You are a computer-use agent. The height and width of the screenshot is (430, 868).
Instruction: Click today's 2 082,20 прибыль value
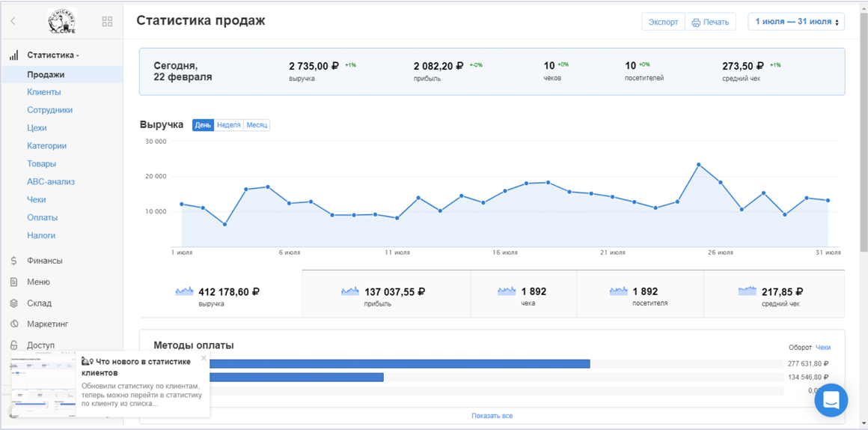coord(438,66)
